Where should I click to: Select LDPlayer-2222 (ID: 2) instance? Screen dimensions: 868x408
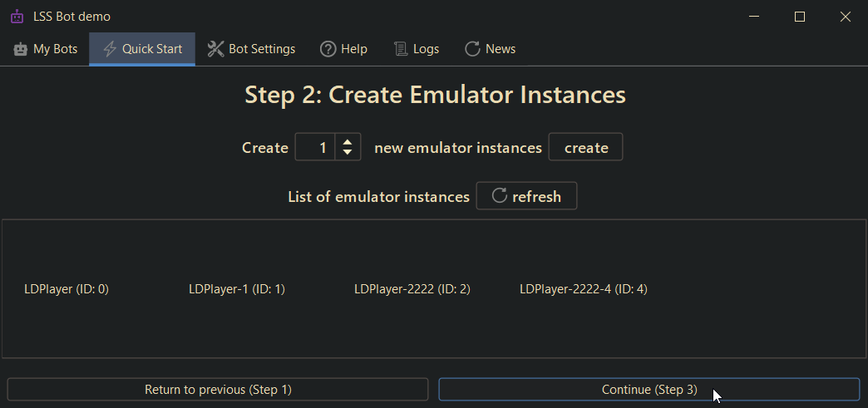click(412, 289)
